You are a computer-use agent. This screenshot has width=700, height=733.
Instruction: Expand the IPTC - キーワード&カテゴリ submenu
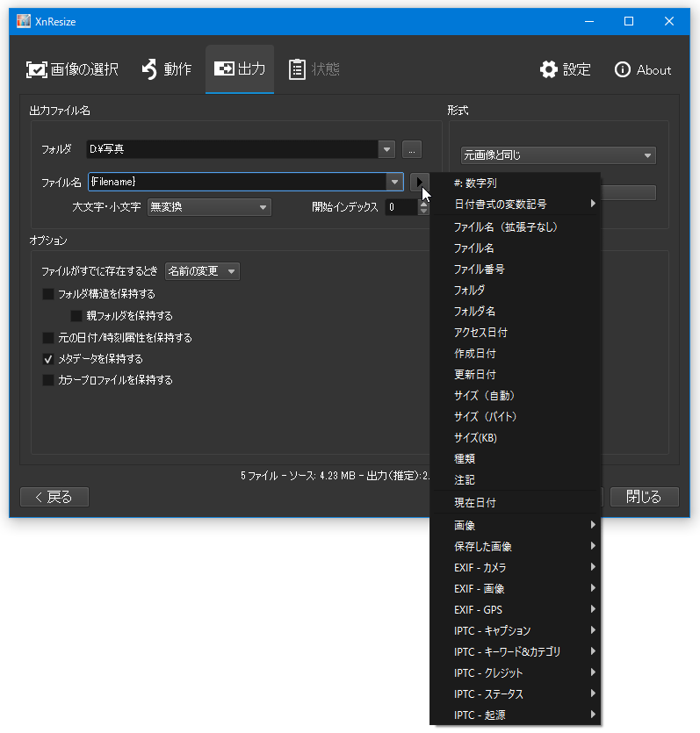(x=515, y=651)
